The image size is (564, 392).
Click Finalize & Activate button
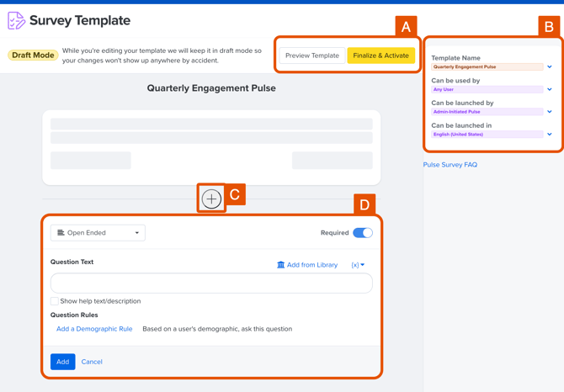[x=381, y=56]
